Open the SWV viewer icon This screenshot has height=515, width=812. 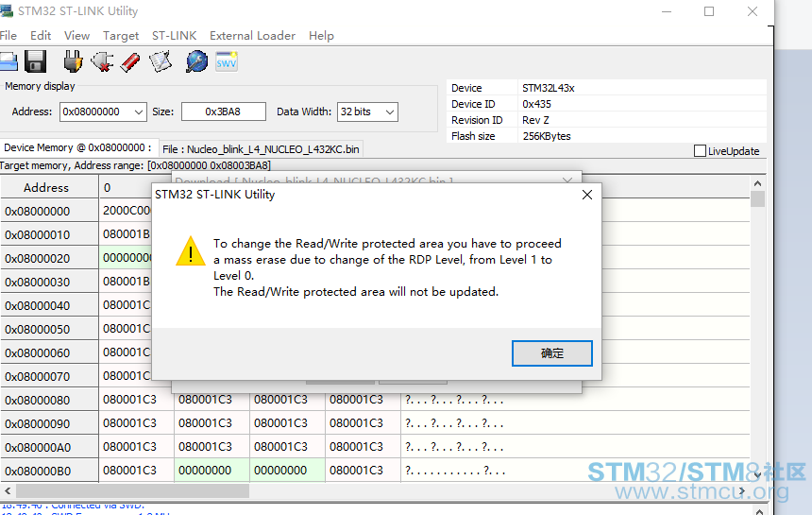coord(227,61)
